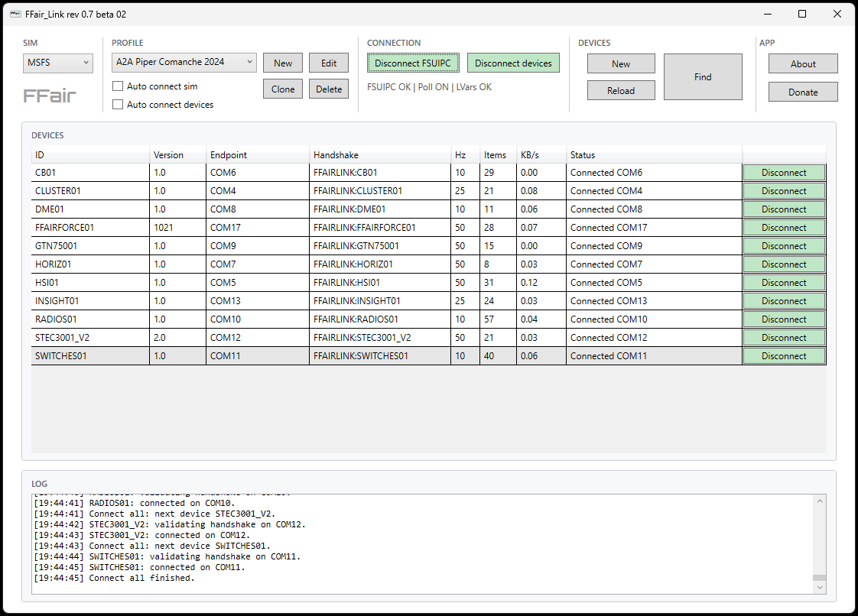The width and height of the screenshot is (858, 616).
Task: Minimize the FFair_Link window
Action: pyautogui.click(x=768, y=15)
